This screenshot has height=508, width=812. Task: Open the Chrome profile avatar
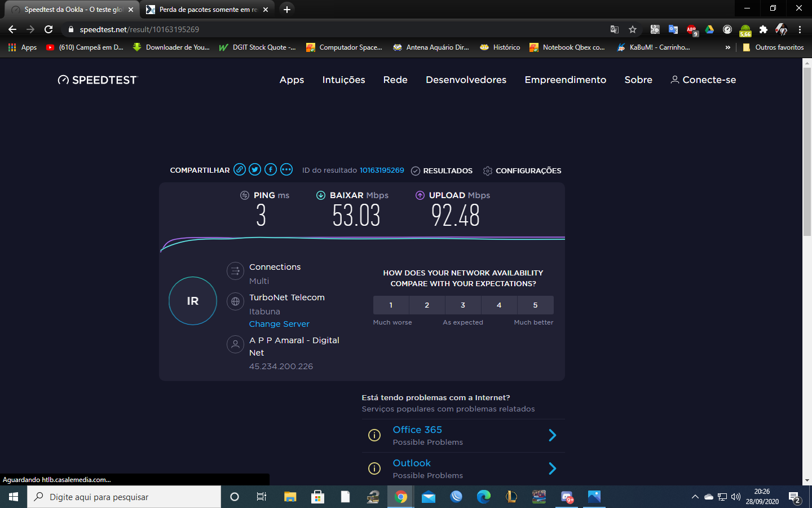point(781,29)
